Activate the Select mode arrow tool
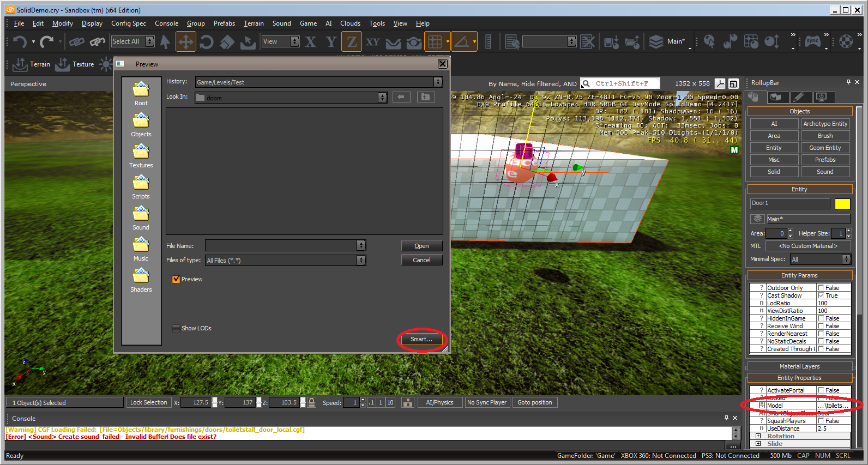This screenshot has height=465, width=868. tap(165, 41)
